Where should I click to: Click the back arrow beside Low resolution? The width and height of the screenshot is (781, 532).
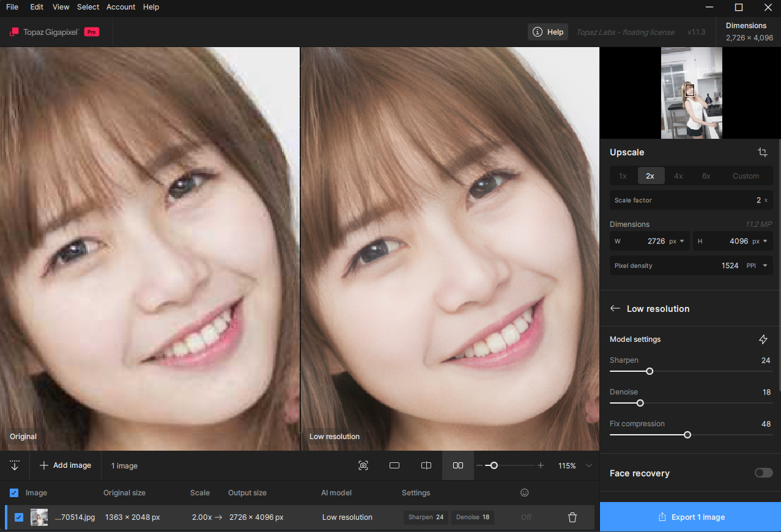click(x=615, y=309)
